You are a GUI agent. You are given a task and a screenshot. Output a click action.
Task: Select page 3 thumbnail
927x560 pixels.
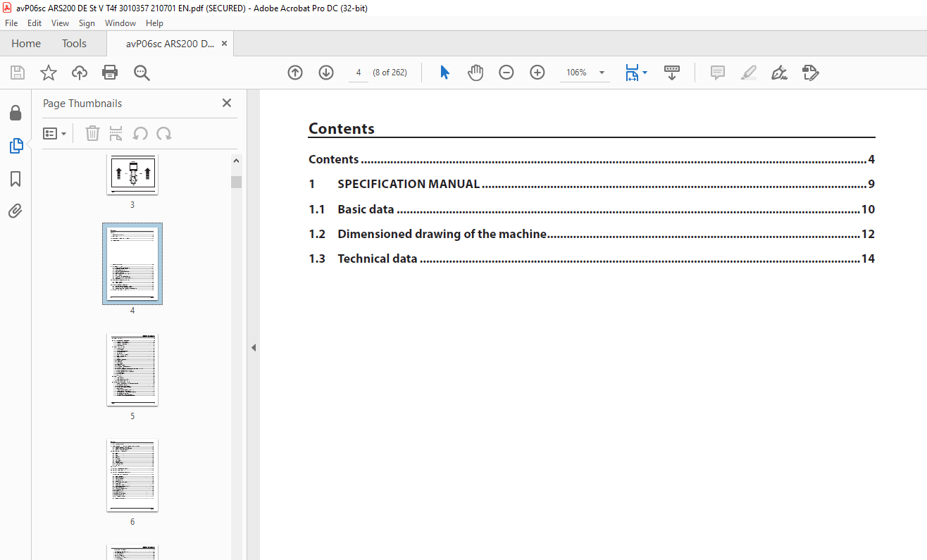(132, 175)
